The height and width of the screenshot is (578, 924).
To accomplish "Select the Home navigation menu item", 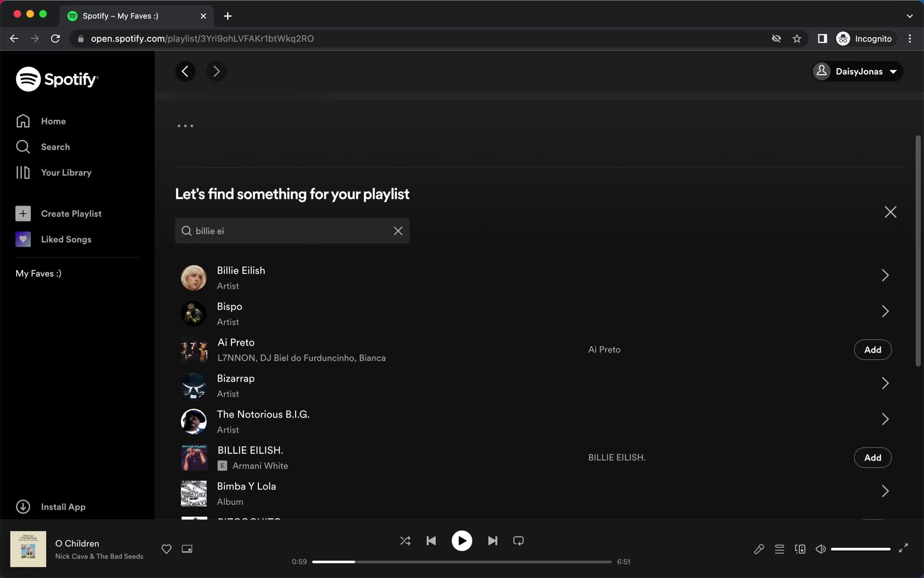I will click(x=53, y=120).
